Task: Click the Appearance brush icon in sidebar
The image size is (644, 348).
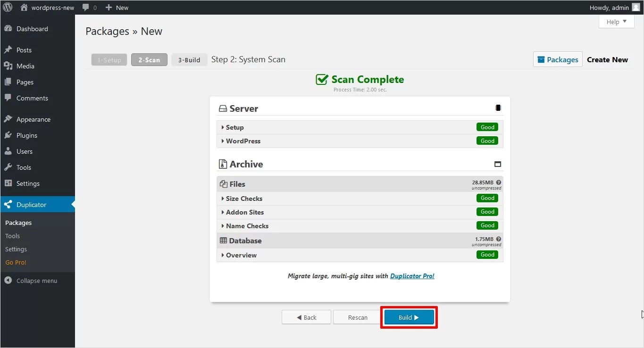Action: (x=8, y=119)
